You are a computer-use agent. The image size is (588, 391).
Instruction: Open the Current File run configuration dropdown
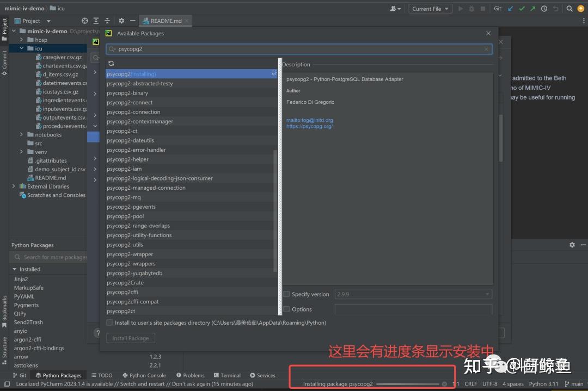click(x=430, y=9)
